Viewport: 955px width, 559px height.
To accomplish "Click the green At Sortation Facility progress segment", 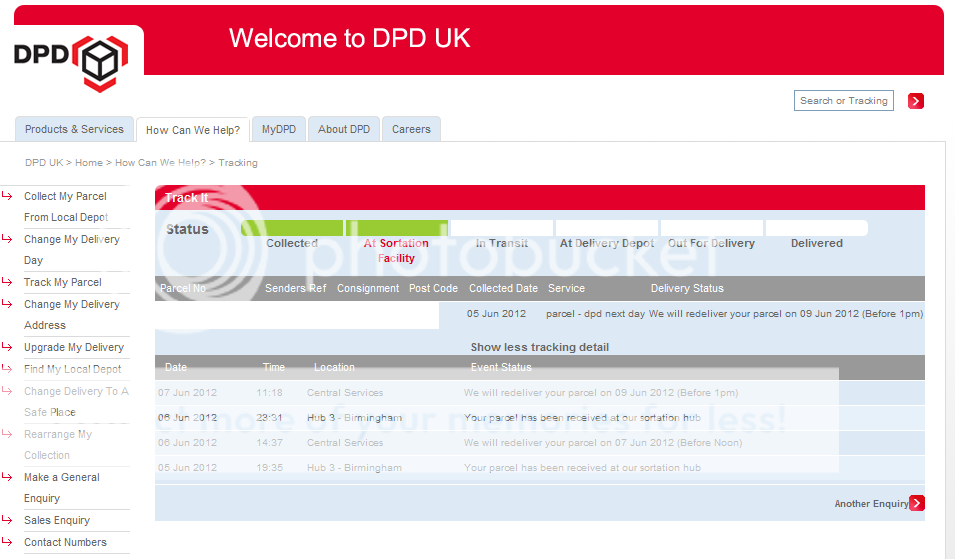I will (397, 228).
